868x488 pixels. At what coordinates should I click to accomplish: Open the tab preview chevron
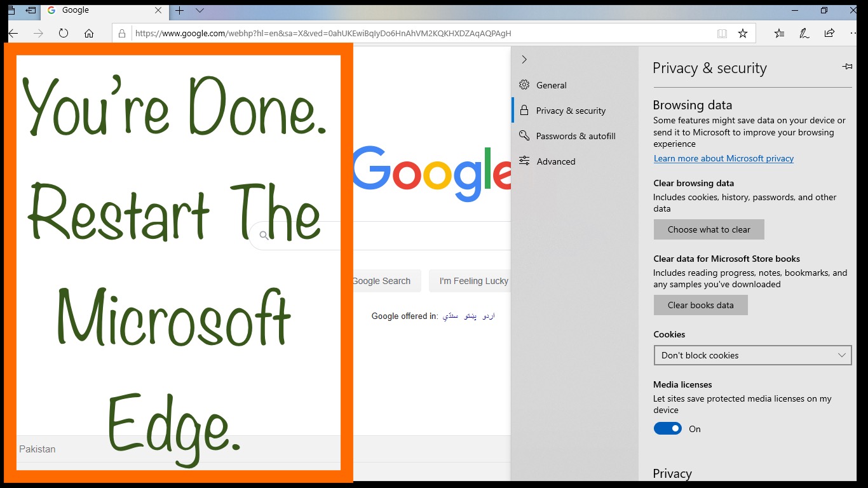pyautogui.click(x=200, y=10)
